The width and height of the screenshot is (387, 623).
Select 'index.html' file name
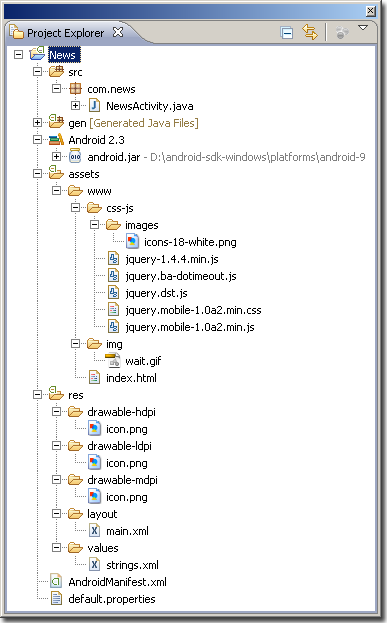coord(131,378)
